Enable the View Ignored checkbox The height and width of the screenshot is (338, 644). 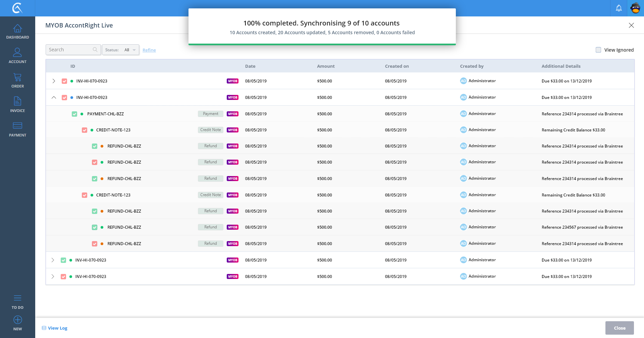pyautogui.click(x=598, y=50)
